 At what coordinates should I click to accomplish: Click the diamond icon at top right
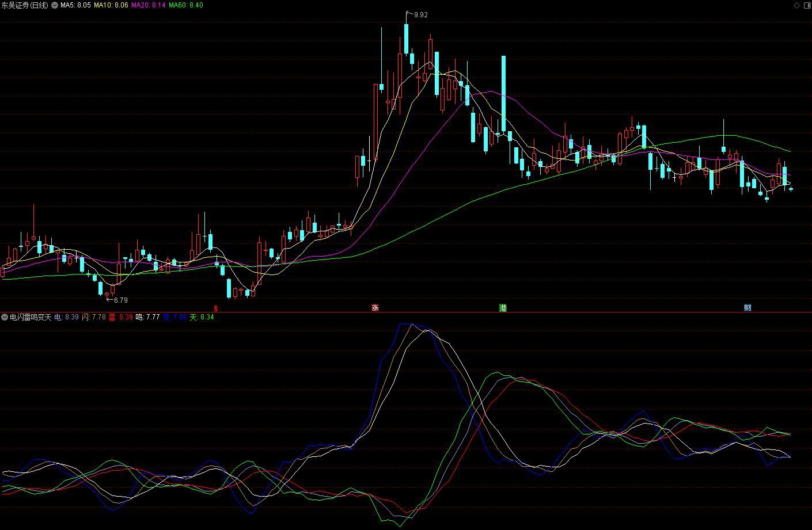(x=797, y=5)
